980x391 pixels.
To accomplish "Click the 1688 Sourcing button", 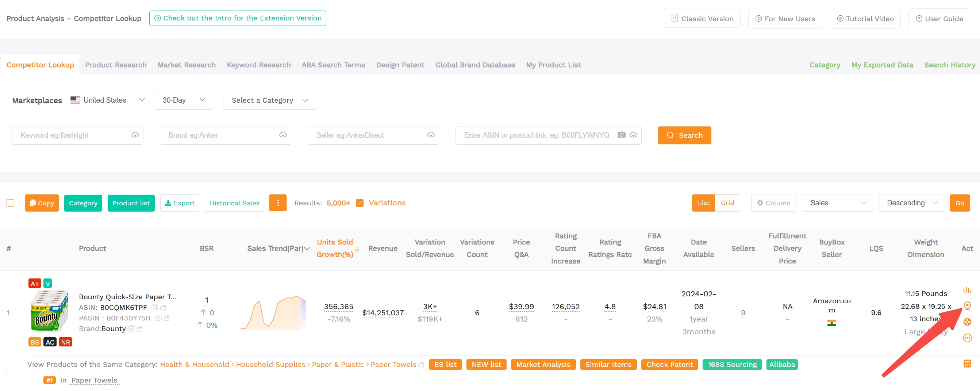I will tap(732, 364).
